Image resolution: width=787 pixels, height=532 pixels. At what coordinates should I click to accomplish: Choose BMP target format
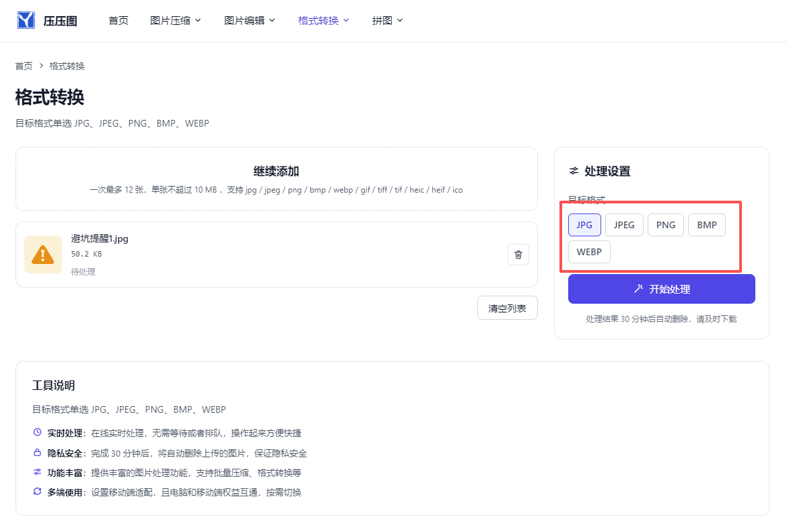click(707, 225)
